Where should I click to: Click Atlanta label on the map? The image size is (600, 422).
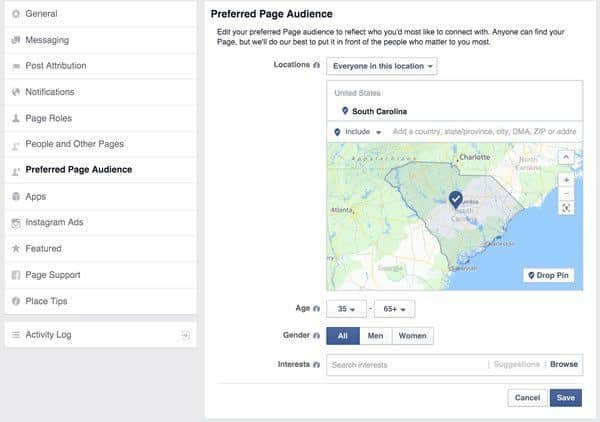[341, 210]
